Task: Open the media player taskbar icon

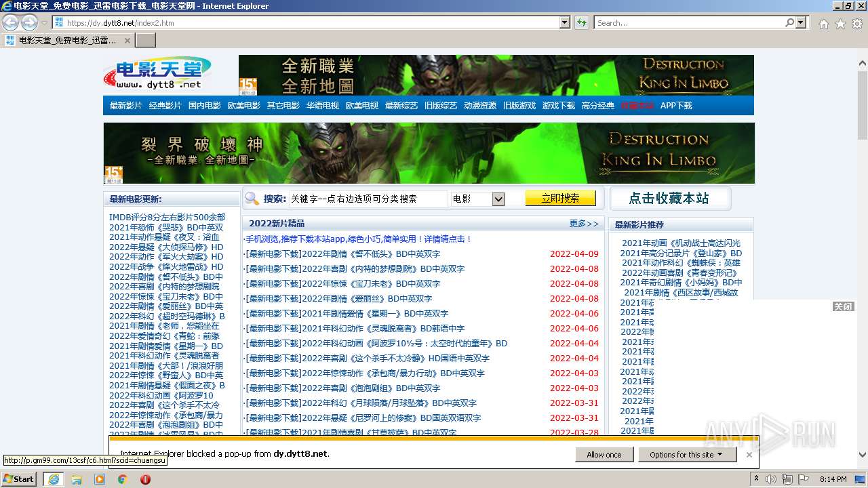Action: tap(100, 479)
